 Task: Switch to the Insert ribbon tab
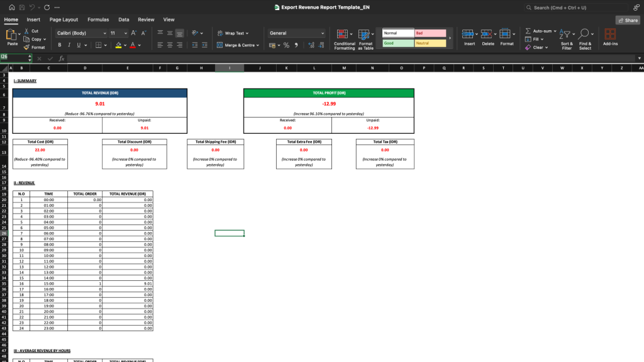click(33, 19)
